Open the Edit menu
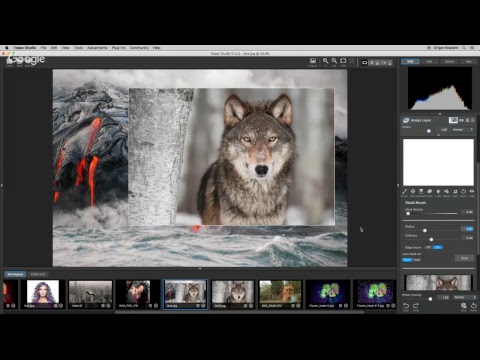 (54, 48)
